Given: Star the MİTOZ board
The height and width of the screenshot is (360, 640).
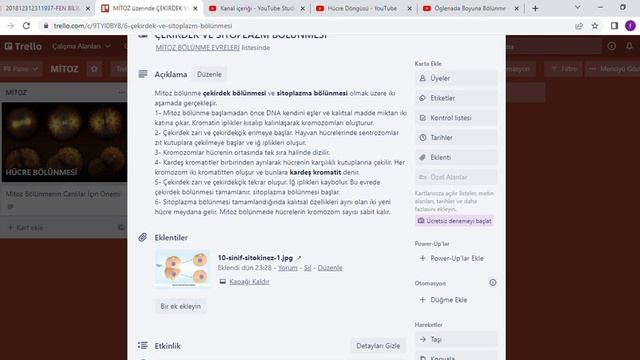Looking at the screenshot, I should [x=94, y=69].
